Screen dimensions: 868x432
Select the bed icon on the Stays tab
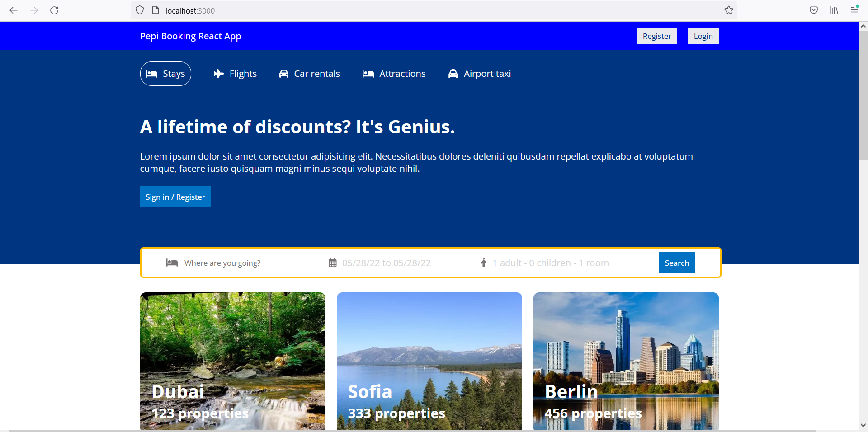(152, 74)
